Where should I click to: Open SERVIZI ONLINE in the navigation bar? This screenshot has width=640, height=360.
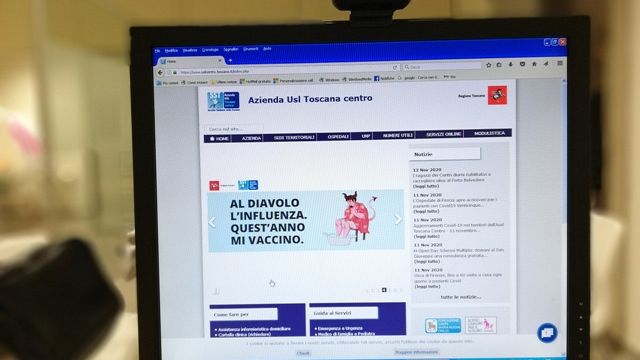click(443, 134)
